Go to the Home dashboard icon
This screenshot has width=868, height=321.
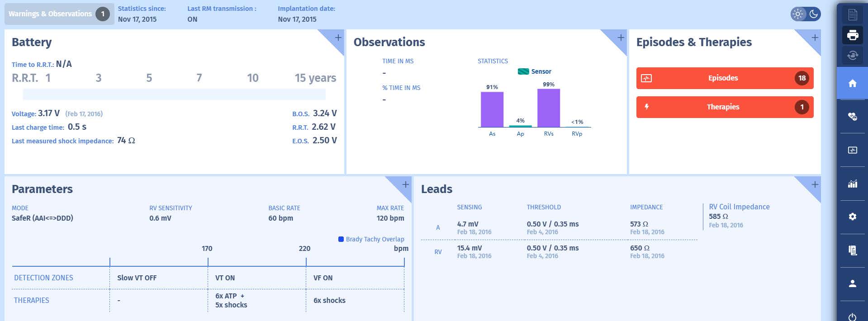coord(852,83)
